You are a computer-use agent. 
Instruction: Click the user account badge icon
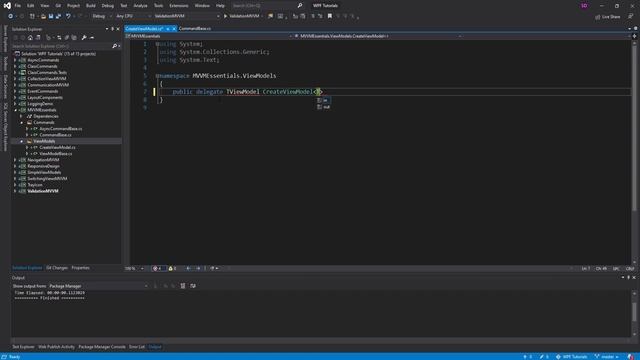[584, 6]
